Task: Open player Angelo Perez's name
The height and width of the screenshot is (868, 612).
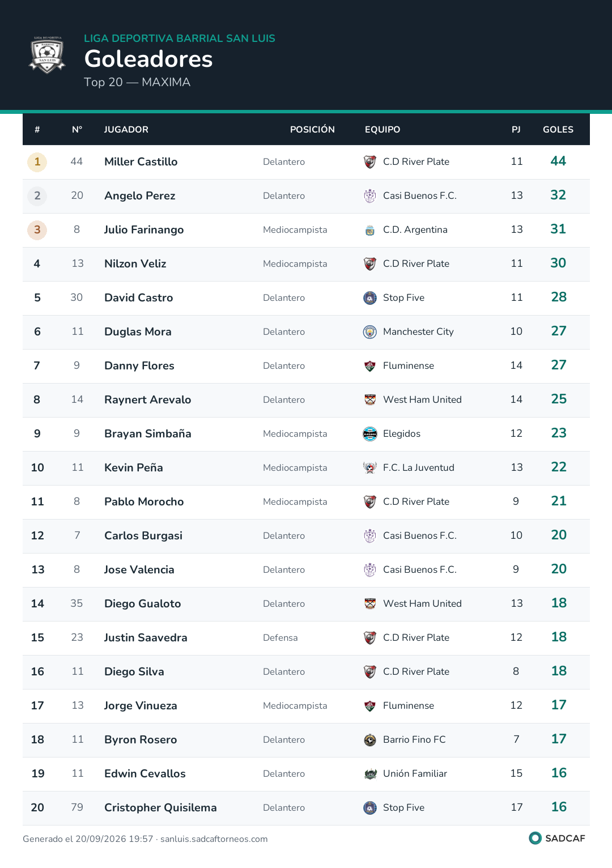Action: (x=140, y=196)
